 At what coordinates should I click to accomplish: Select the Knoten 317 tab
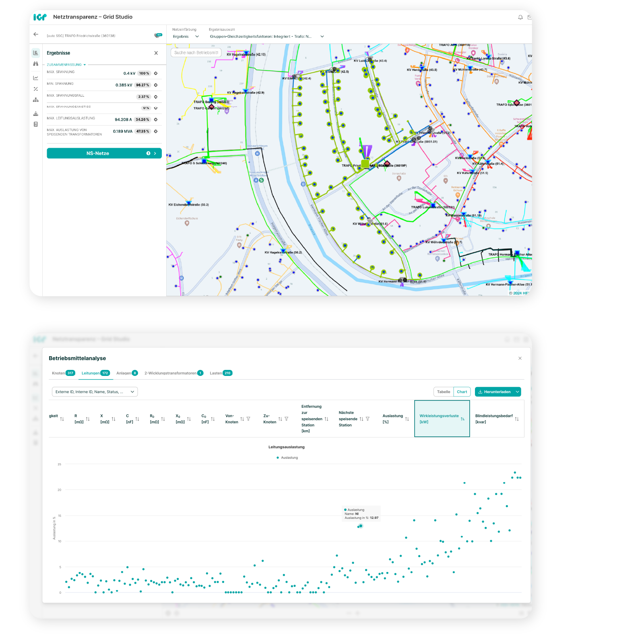click(63, 373)
